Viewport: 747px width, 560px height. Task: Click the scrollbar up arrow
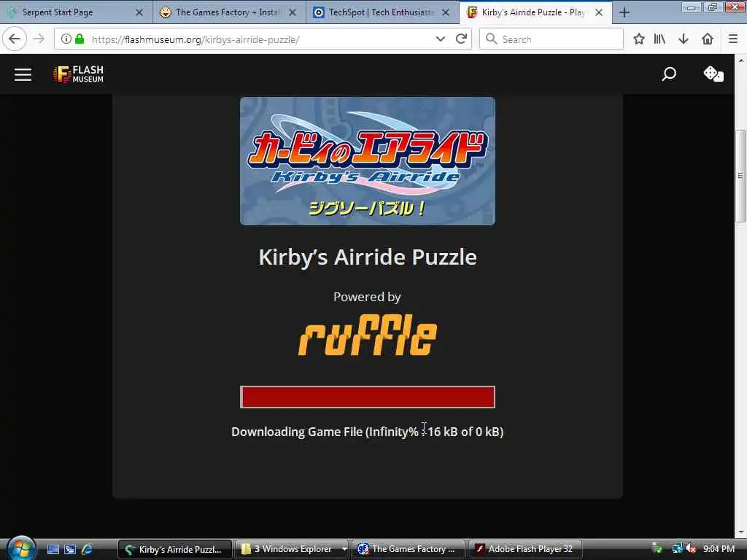tap(740, 61)
